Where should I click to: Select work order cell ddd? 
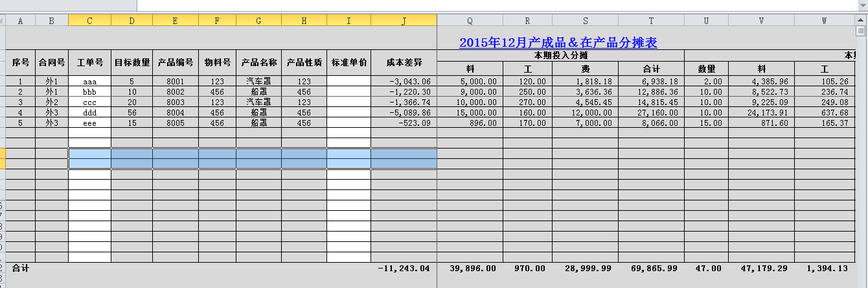89,113
